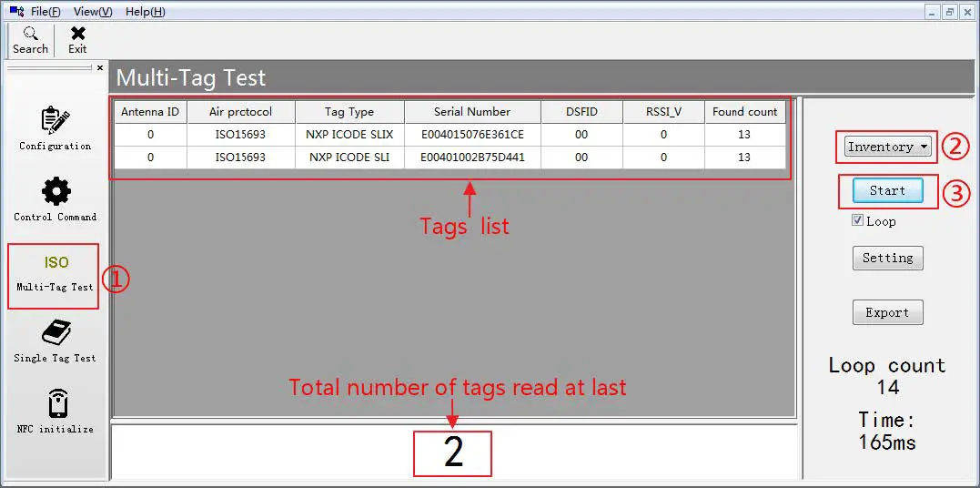Close the sidebar panel with small x
Image resolution: width=980 pixels, height=488 pixels.
click(x=100, y=67)
